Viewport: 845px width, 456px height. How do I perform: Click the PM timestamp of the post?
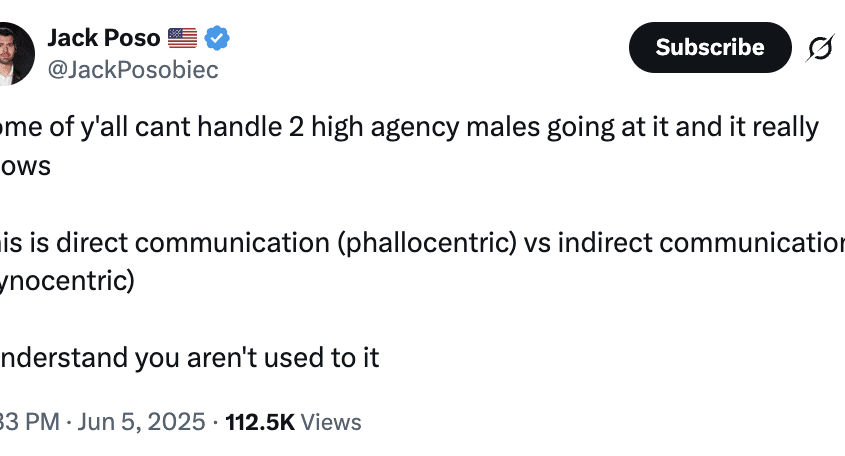coord(30,422)
